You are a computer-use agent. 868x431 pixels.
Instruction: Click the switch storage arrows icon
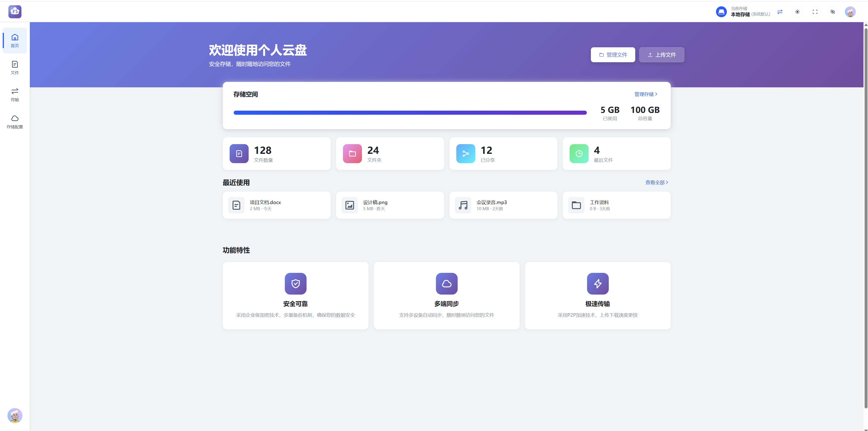(x=780, y=12)
